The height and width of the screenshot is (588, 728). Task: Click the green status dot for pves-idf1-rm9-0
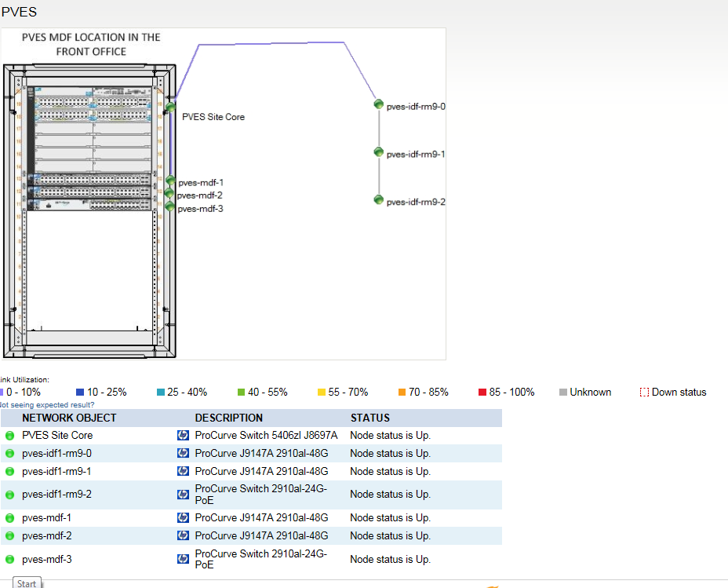tap(9, 453)
